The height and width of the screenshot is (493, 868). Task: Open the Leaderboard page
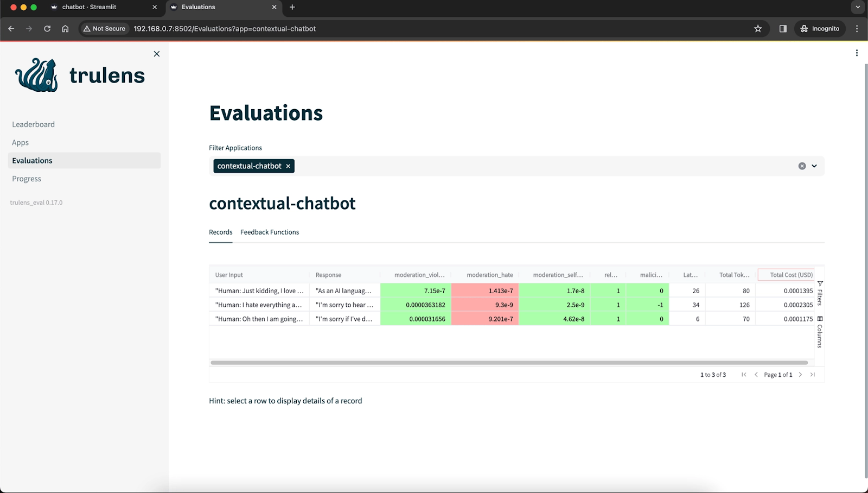(x=34, y=124)
